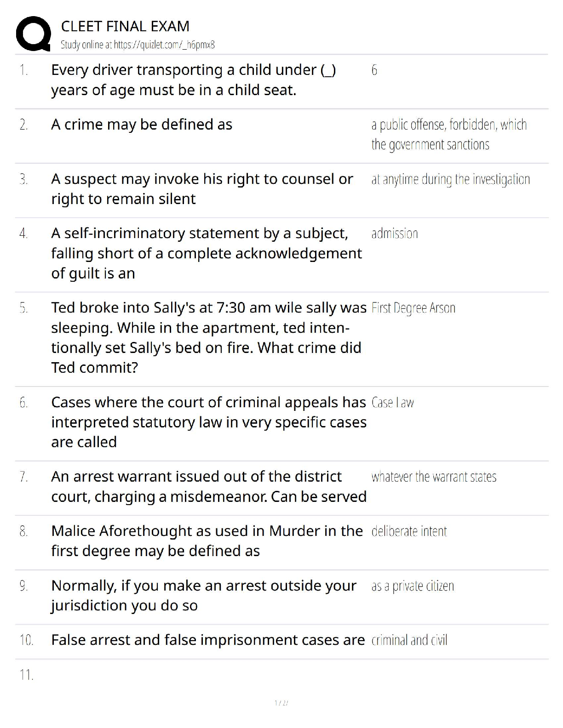The height and width of the screenshot is (728, 563).
Task: Click 'at anytime during the investigation' answer
Action: click(450, 179)
